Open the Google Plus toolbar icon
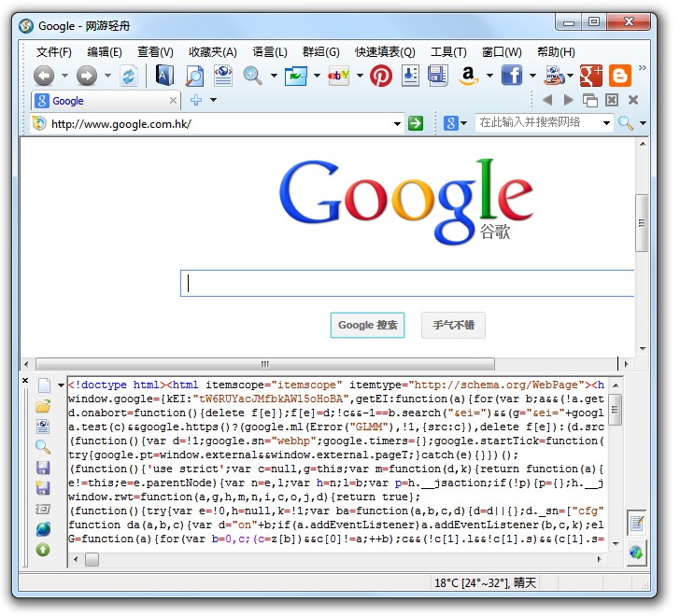This screenshot has height=616, width=680. [x=590, y=76]
